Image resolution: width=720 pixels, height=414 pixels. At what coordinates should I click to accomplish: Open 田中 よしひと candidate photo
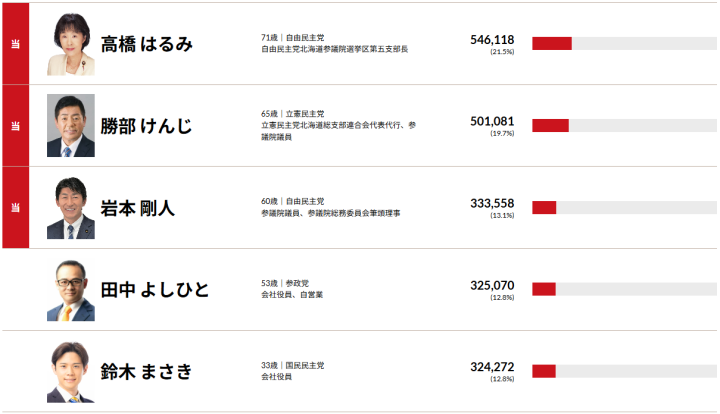point(71,290)
